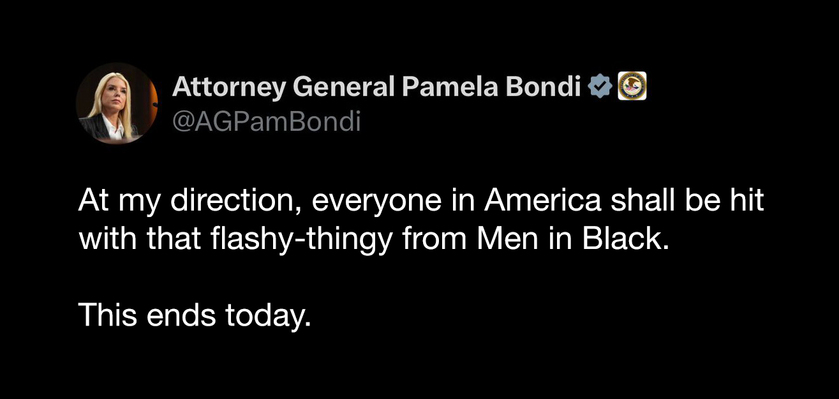This screenshot has width=839, height=399.
Task: Click the word "from" in the tweet
Action: 437,240
